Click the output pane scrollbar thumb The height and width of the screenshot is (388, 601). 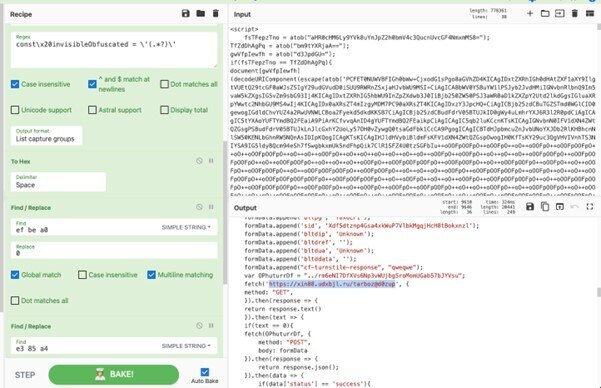pos(599,292)
